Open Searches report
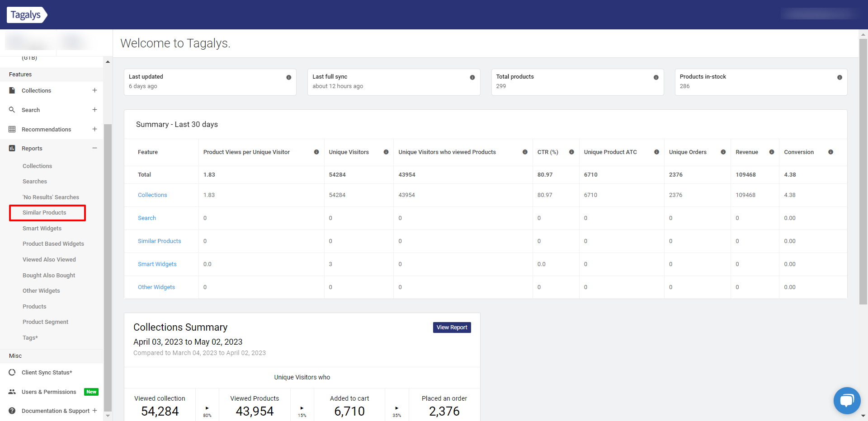The height and width of the screenshot is (421, 868). point(35,181)
